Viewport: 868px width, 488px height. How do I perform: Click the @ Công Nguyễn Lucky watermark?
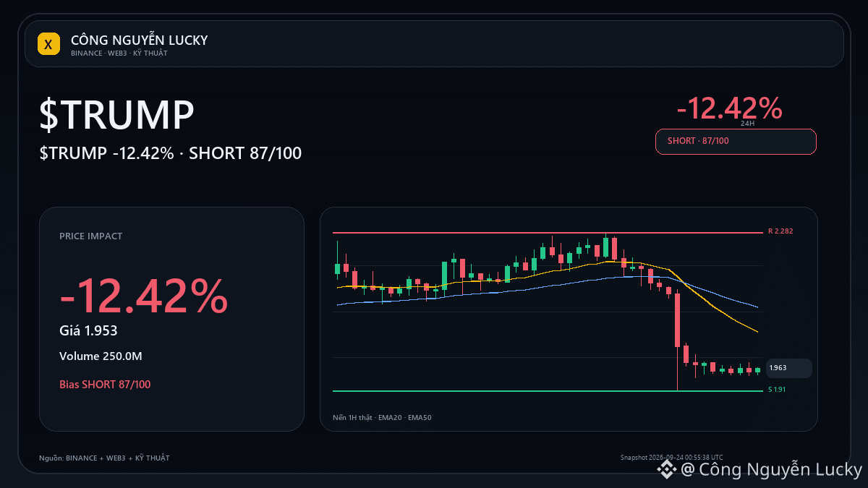click(x=771, y=470)
